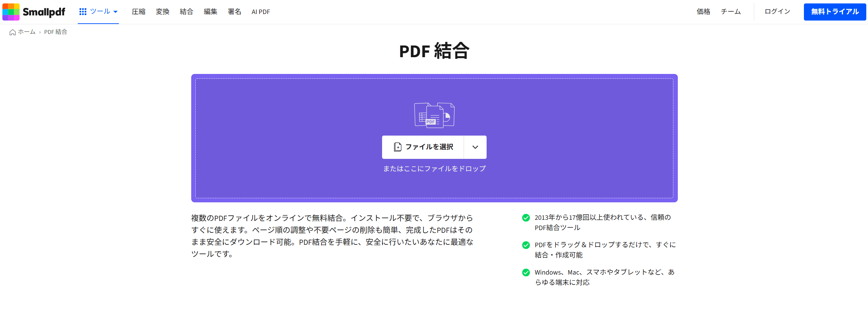868x316 pixels.
Task: Select 変換 in the navigation
Action: click(162, 11)
